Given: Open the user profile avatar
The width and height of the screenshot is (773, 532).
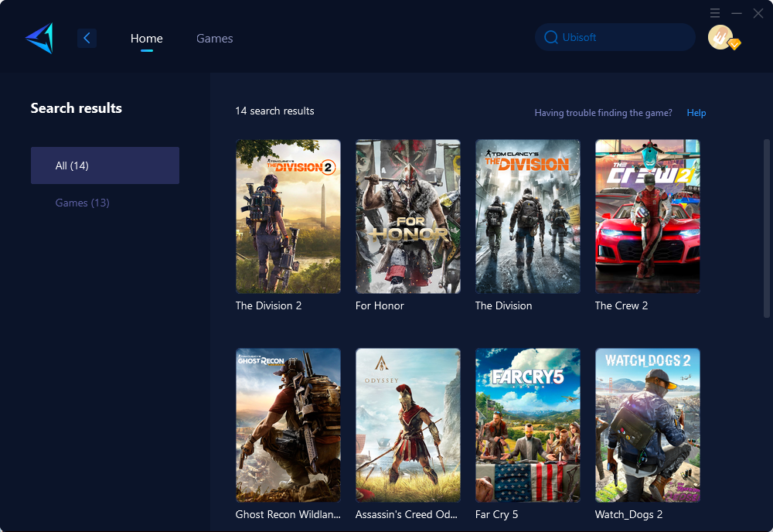Looking at the screenshot, I should click(720, 37).
